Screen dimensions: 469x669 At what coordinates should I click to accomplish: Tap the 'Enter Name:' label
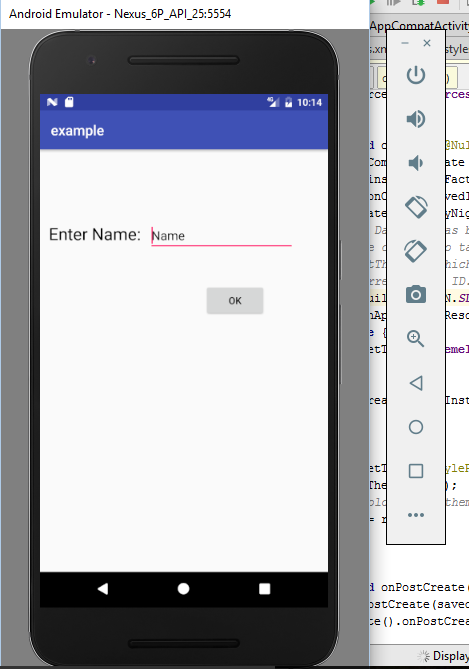(95, 235)
